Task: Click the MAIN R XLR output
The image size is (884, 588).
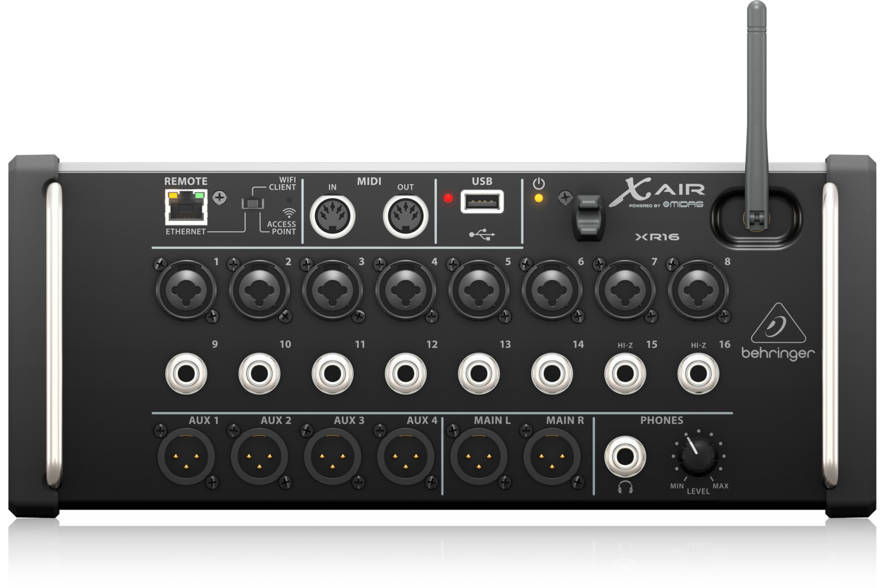Action: coord(551,458)
